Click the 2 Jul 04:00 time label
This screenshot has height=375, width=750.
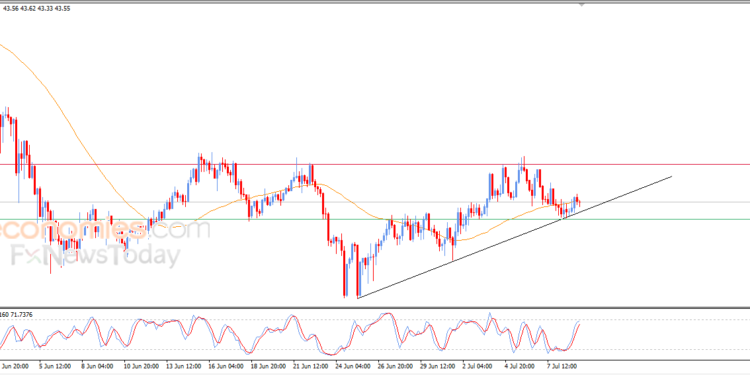(x=478, y=366)
